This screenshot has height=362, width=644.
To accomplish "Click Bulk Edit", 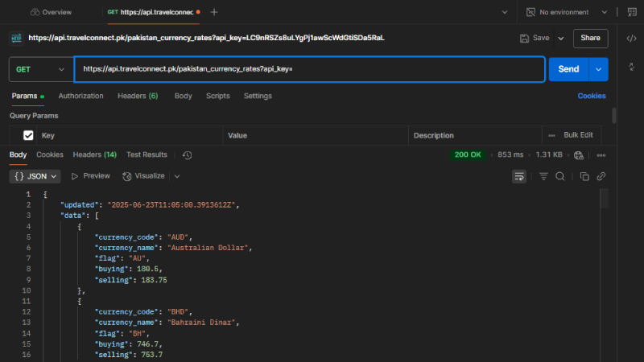I will click(x=578, y=135).
